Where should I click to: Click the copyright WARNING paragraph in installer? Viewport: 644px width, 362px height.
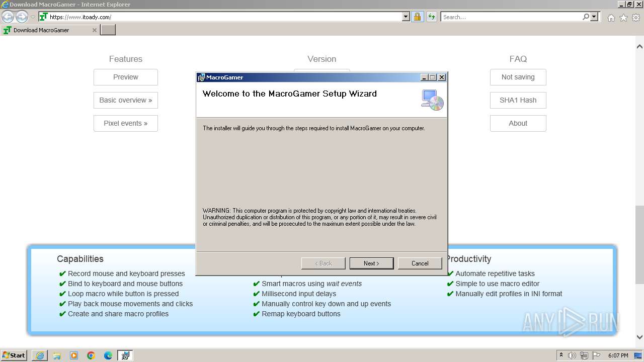click(319, 217)
